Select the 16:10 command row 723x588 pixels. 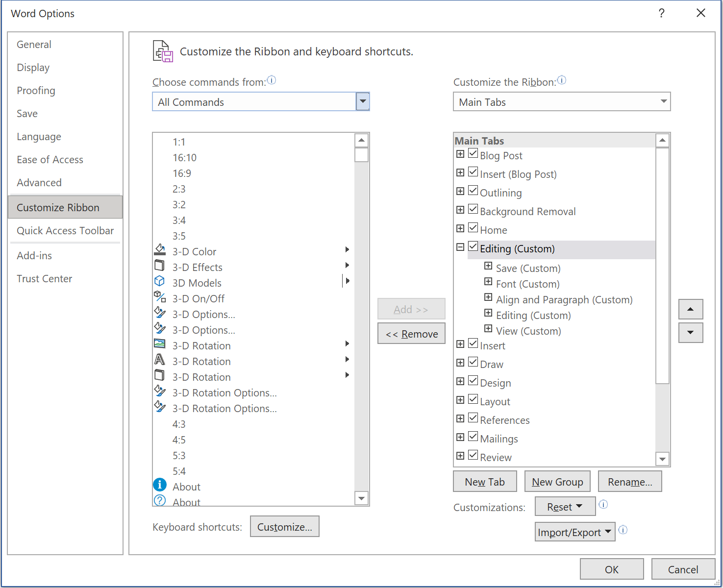pyautogui.click(x=253, y=158)
